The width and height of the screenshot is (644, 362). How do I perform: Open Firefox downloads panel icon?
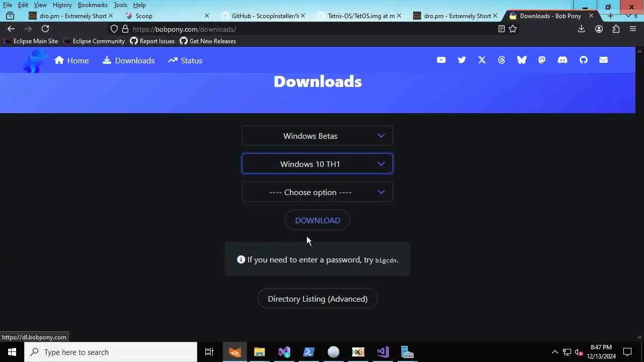coord(582,29)
